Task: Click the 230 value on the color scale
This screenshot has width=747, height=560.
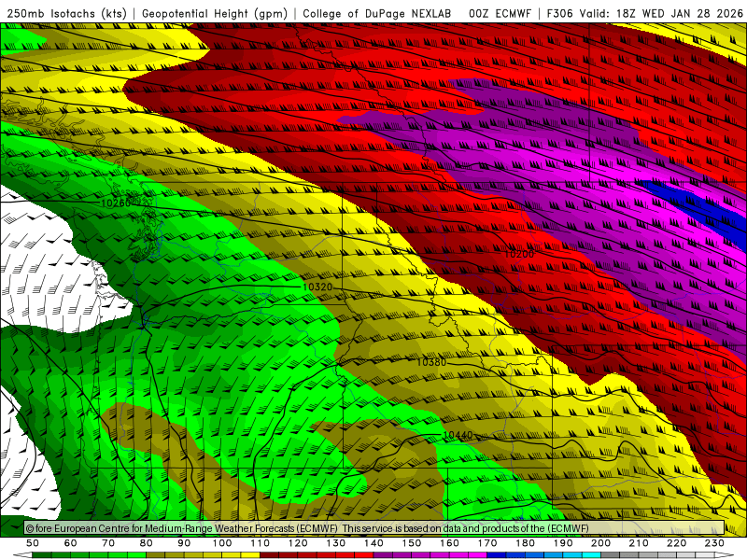Action: (714, 543)
